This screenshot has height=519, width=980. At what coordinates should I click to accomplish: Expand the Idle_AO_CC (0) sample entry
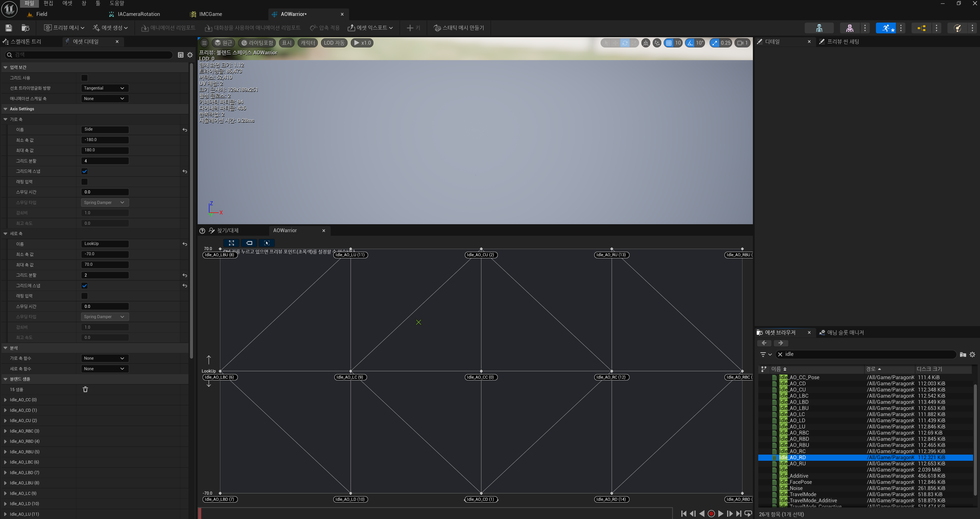click(x=5, y=400)
